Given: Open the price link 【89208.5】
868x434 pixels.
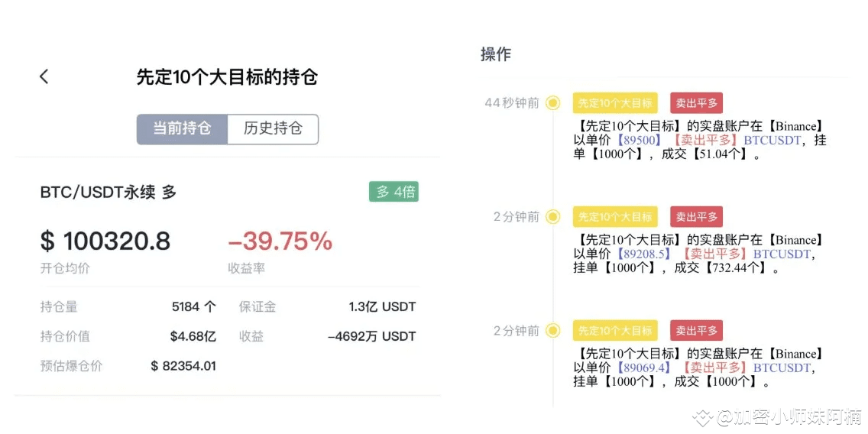Looking at the screenshot, I should [643, 254].
